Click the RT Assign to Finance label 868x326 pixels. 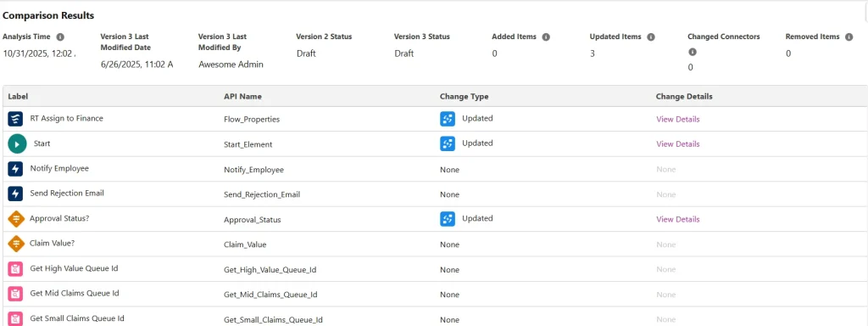pos(66,118)
